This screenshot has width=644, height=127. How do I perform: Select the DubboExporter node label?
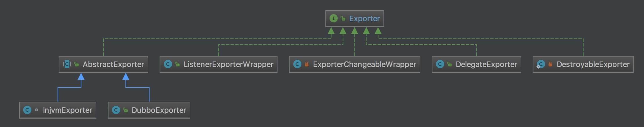(159, 110)
